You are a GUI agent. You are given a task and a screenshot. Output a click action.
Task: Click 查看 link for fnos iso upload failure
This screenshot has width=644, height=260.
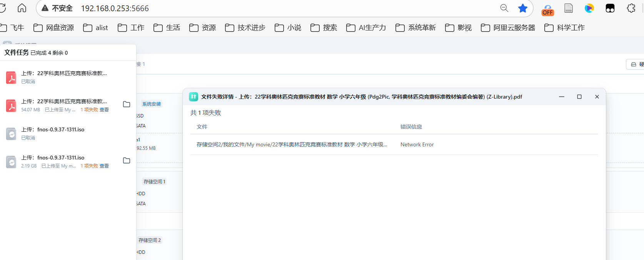[x=104, y=166]
